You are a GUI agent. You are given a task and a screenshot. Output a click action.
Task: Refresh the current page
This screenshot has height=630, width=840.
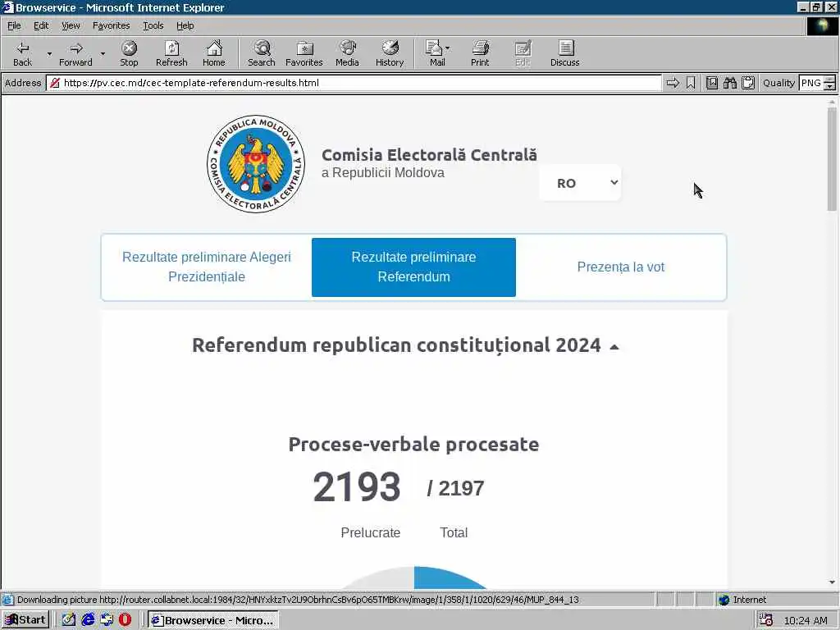click(171, 53)
